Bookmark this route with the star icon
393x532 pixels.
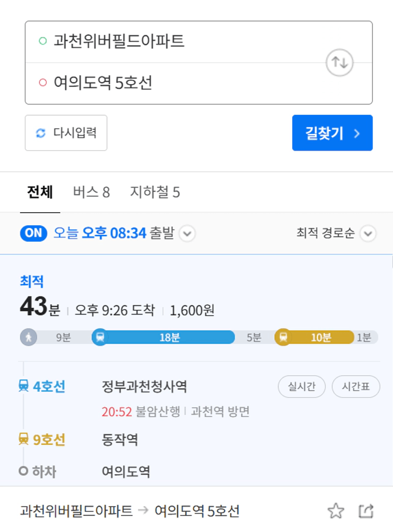335,511
